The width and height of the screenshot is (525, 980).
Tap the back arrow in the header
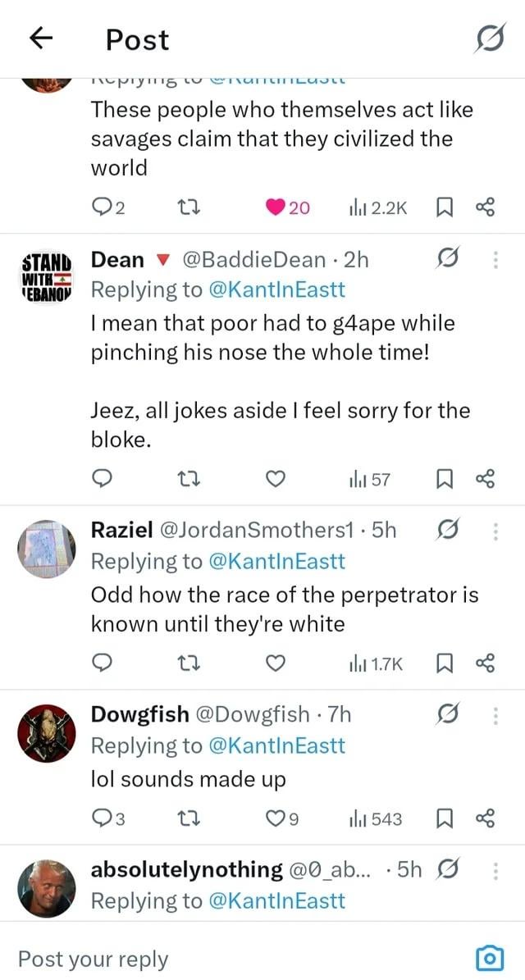coord(41,39)
